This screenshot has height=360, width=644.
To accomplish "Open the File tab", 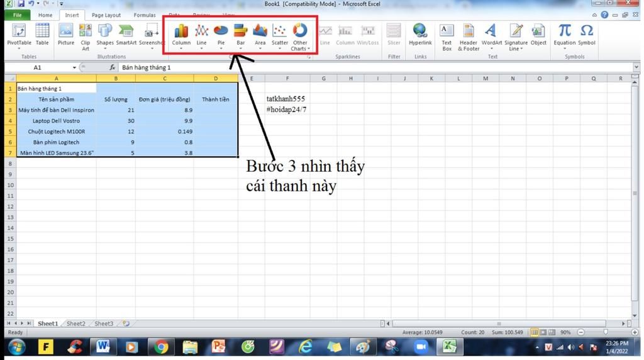I will tap(17, 15).
